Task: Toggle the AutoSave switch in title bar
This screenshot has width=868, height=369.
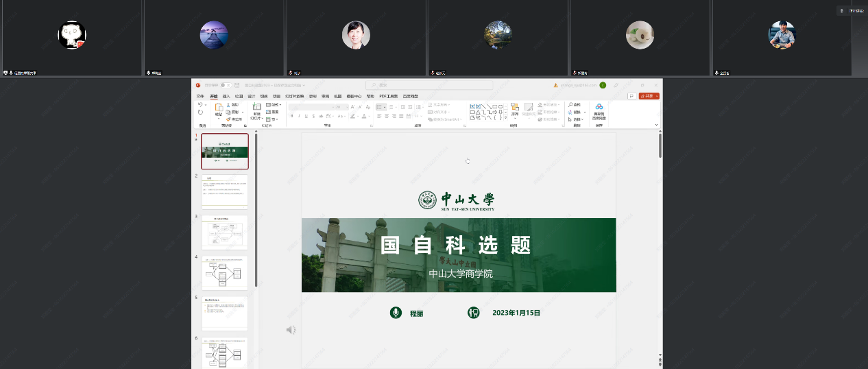Action: pyautogui.click(x=226, y=85)
